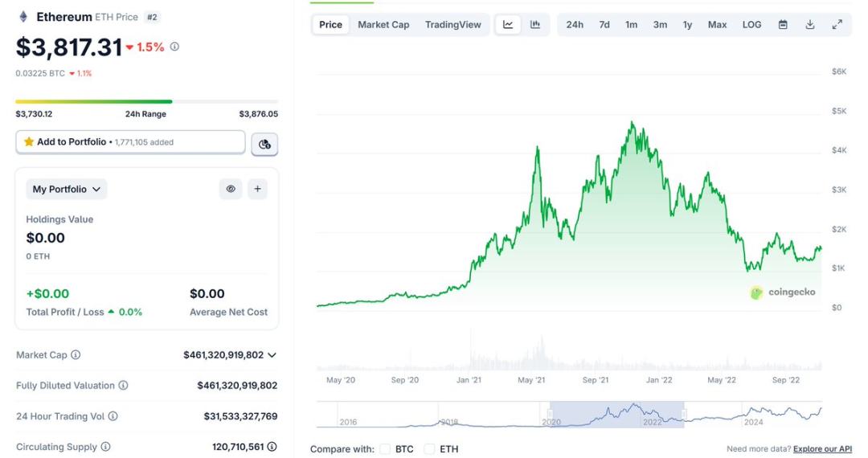Switch to Market Cap tab

click(383, 25)
